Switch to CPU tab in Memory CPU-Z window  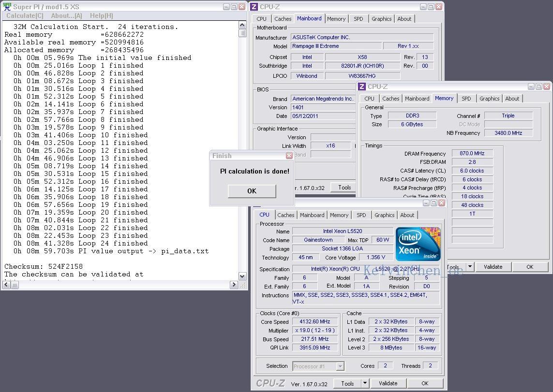[369, 99]
